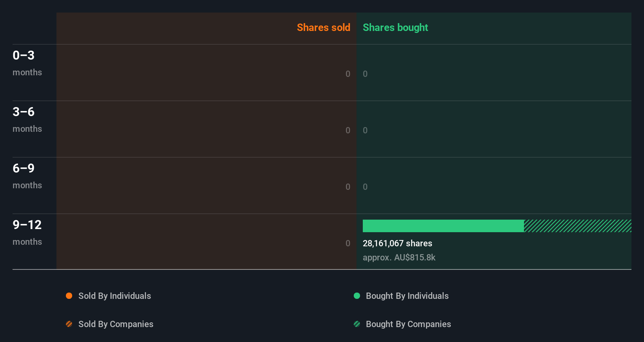Image resolution: width=644 pixels, height=342 pixels.
Task: Click the Shares bought column header
Action: (x=395, y=27)
